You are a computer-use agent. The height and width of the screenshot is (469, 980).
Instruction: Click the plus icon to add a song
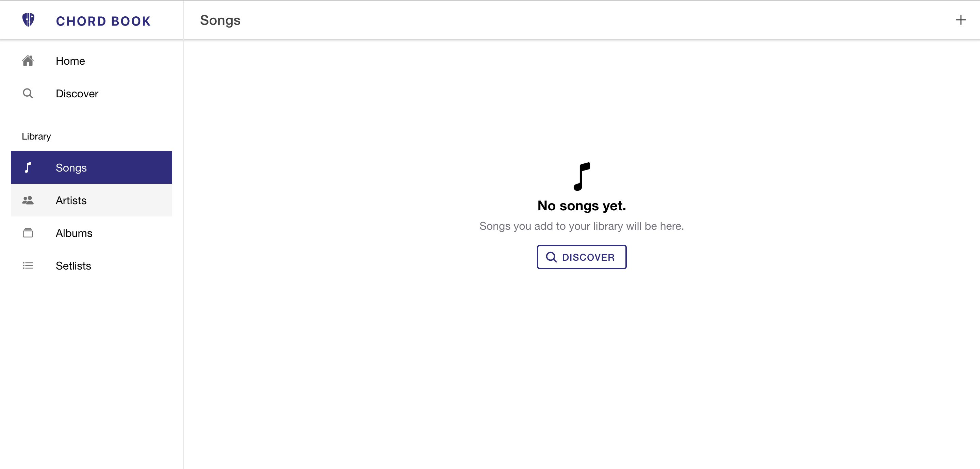point(961,20)
